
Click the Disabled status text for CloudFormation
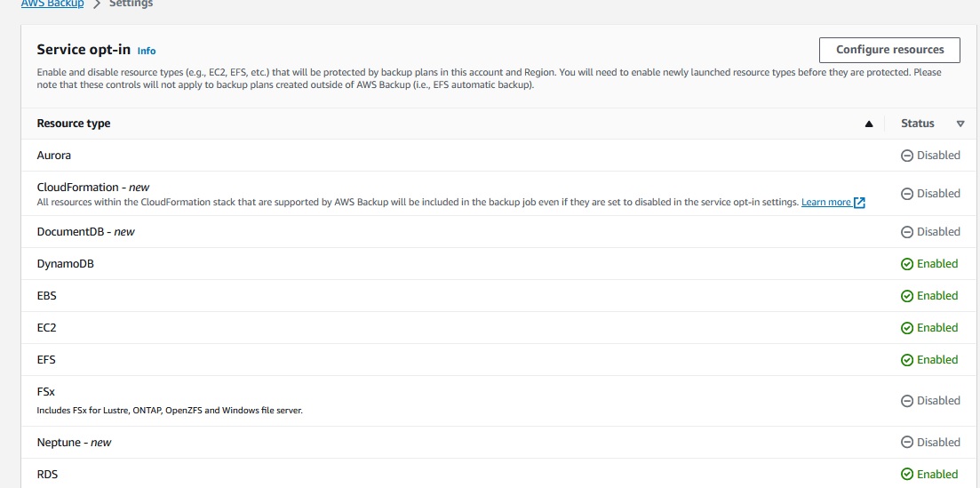938,193
